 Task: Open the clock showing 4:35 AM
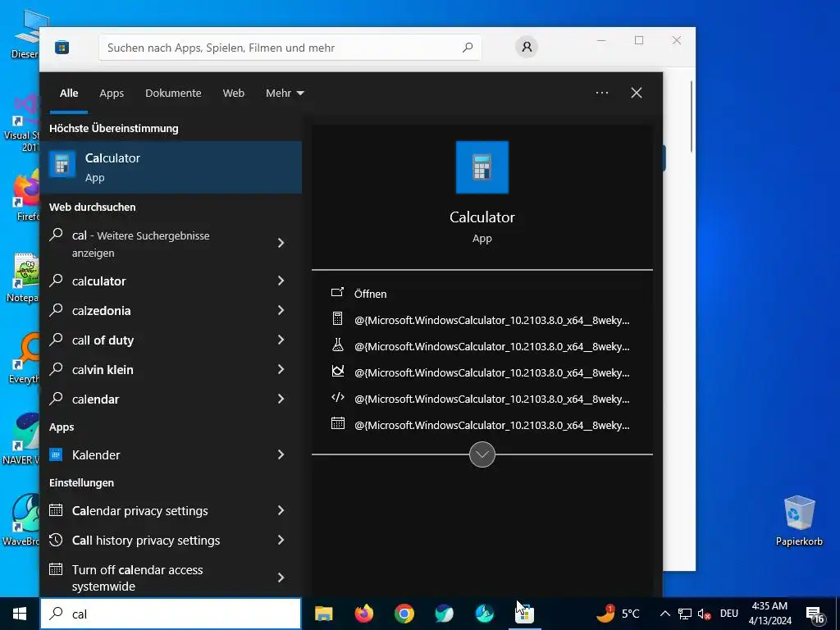click(769, 614)
